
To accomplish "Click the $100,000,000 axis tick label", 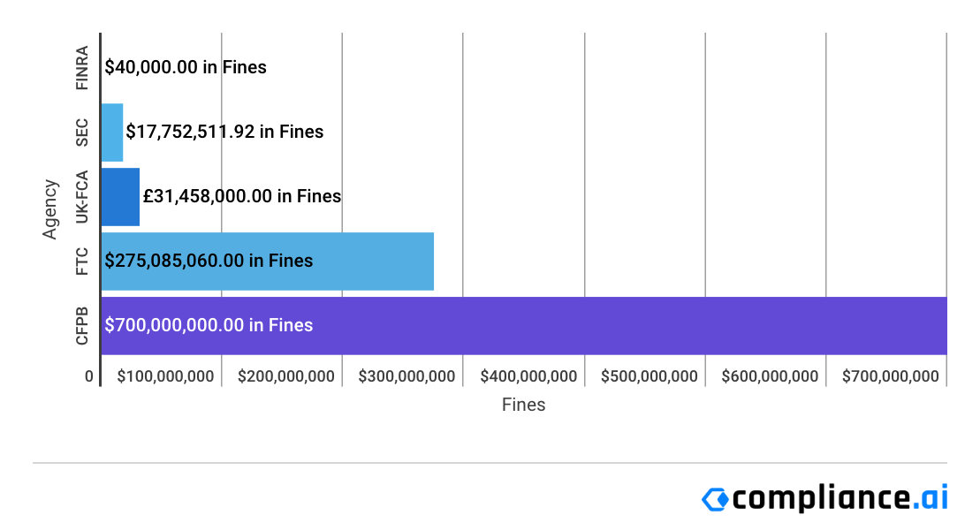I will click(165, 376).
